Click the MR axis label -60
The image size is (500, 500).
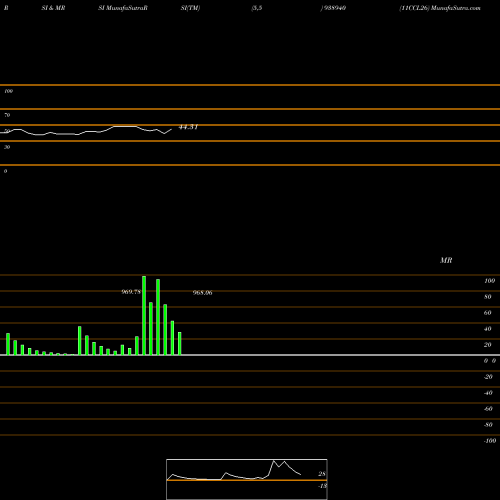[x=488, y=409]
